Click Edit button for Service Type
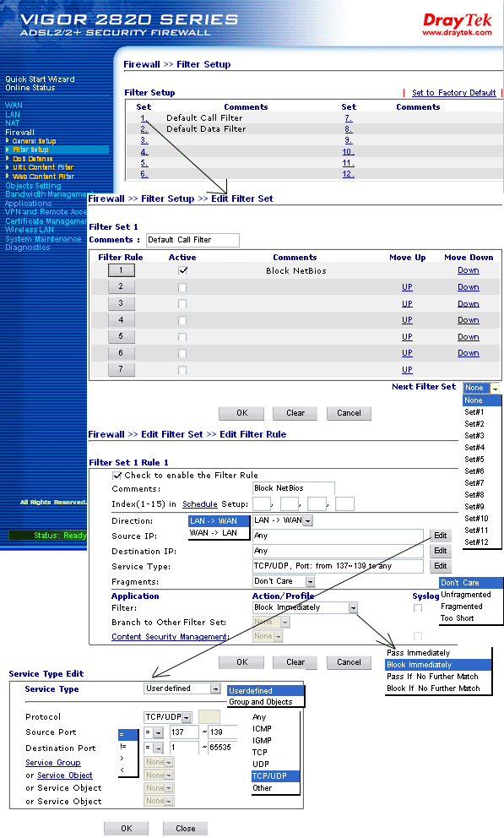This screenshot has height=838, width=504. pos(441,565)
